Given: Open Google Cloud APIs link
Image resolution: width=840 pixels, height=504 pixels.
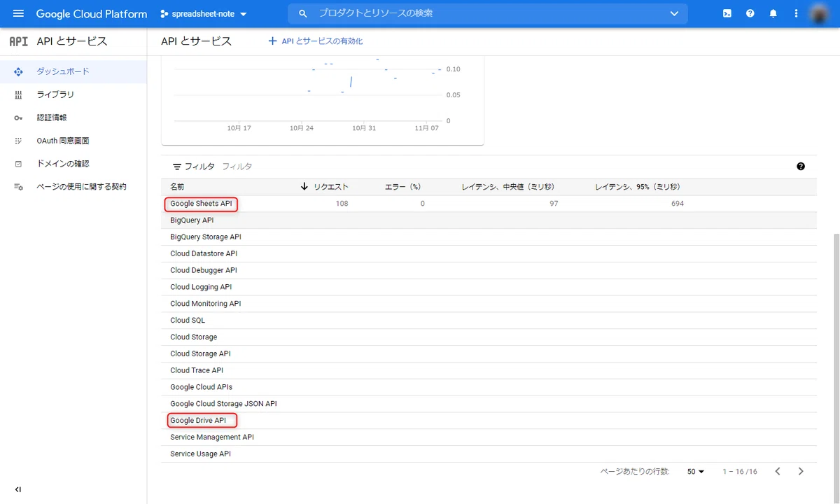Looking at the screenshot, I should pos(202,387).
